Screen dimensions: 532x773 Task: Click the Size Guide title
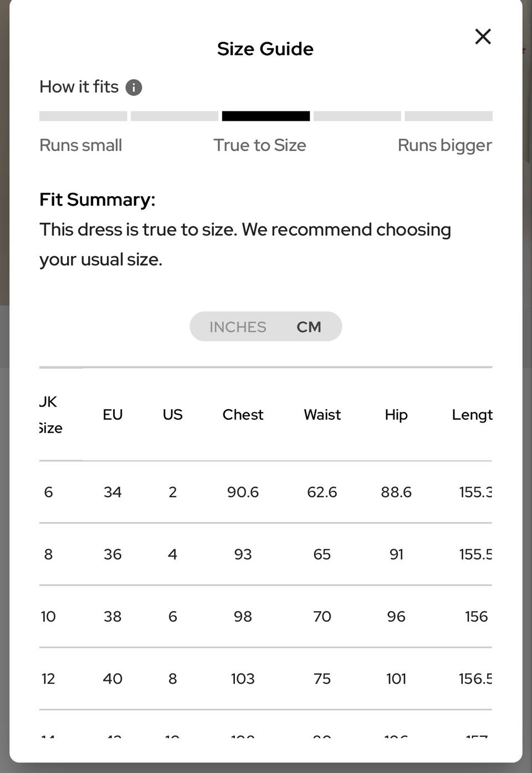(265, 49)
